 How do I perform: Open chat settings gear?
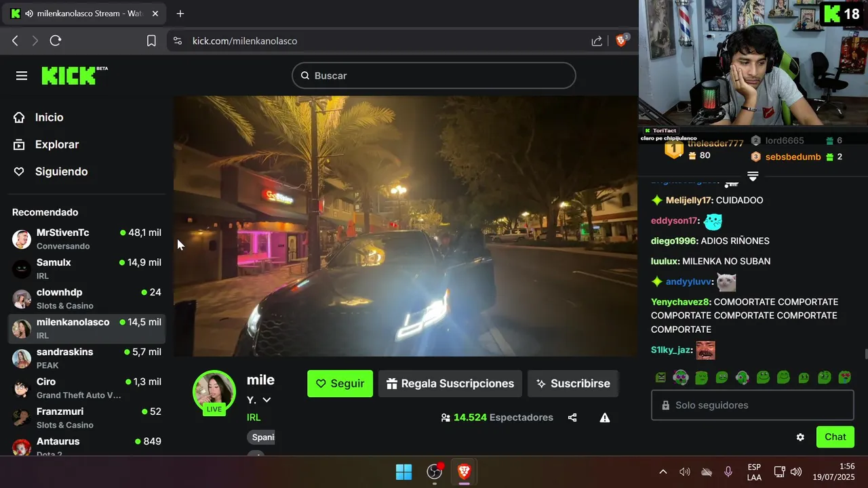[800, 437]
